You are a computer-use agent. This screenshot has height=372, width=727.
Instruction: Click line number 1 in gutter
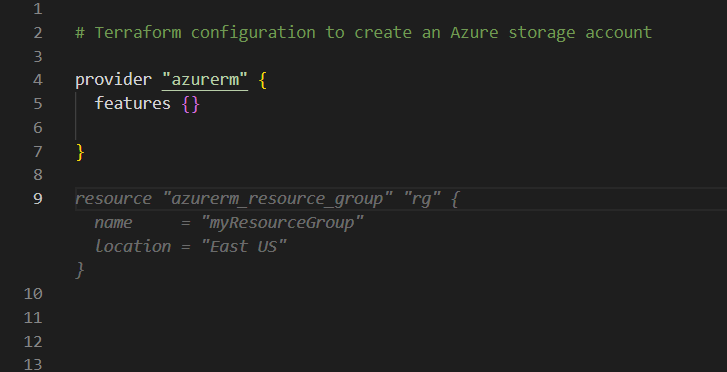pyautogui.click(x=38, y=9)
